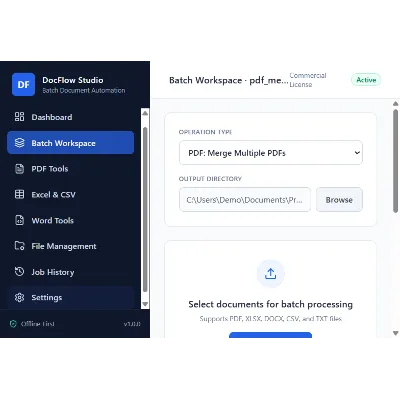Click the Active license status badge

(x=366, y=80)
